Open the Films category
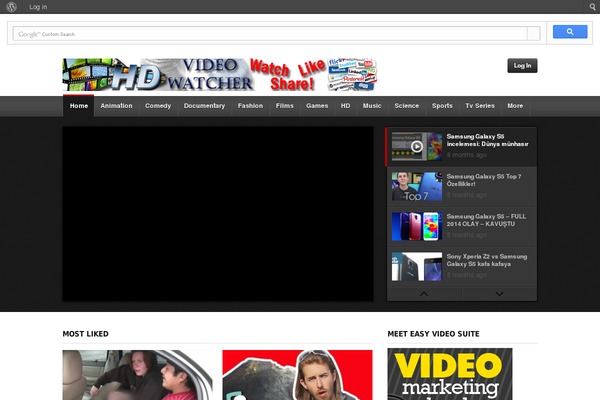The width and height of the screenshot is (600, 400). 284,106
